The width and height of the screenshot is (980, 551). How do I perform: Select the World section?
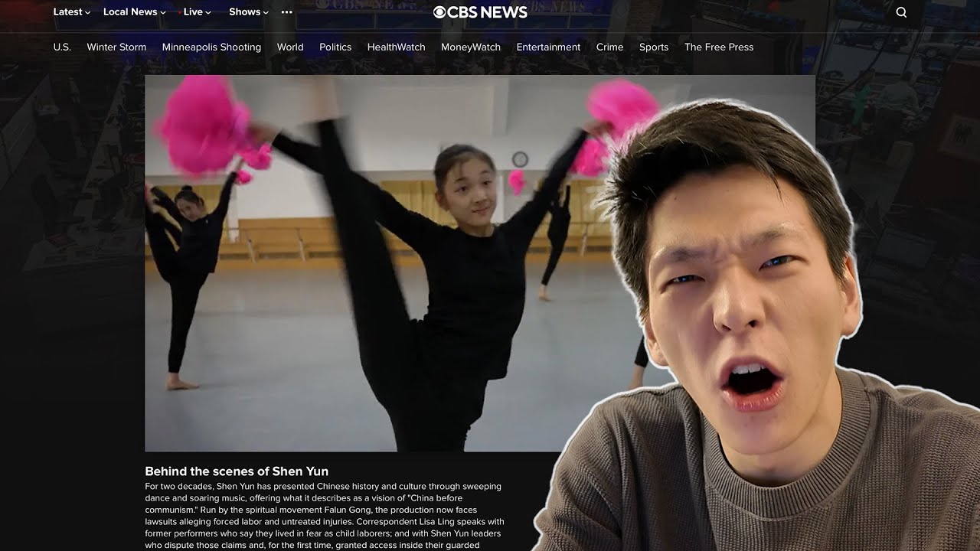tap(290, 47)
